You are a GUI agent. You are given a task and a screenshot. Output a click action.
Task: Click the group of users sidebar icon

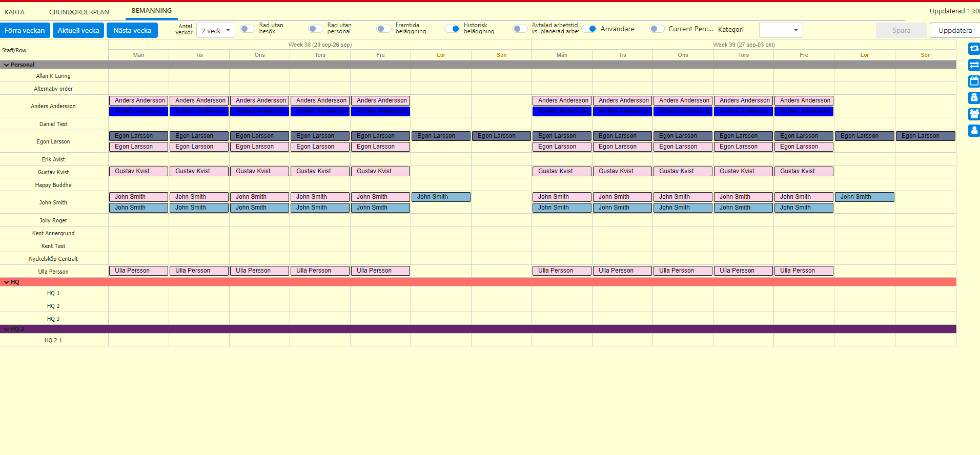click(974, 114)
